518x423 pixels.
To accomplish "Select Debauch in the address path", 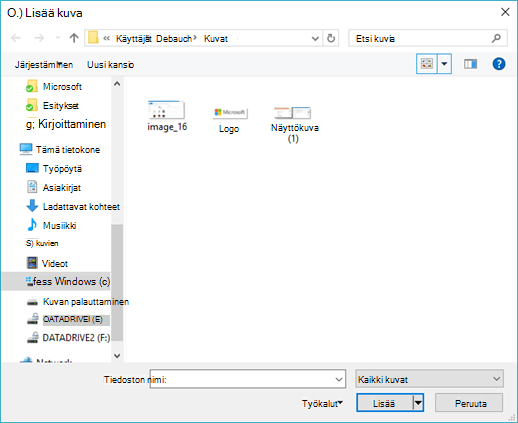I will (x=174, y=39).
